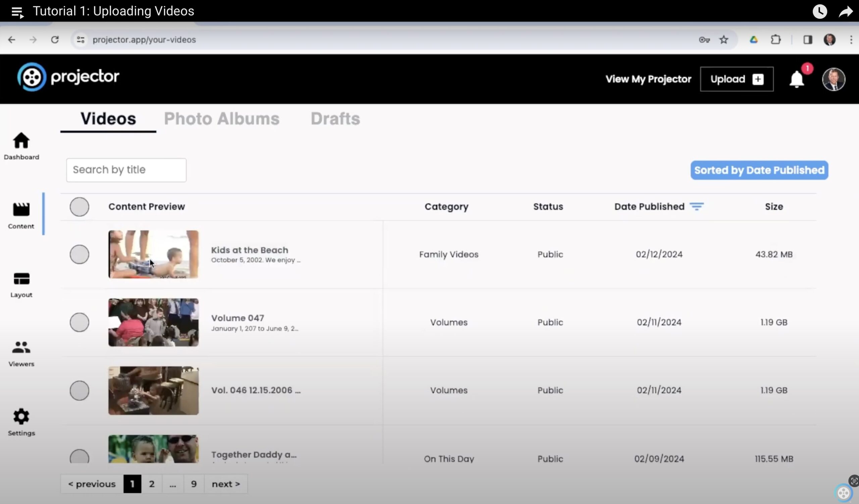Click page 1 in pagination
Screen dimensions: 859x504
click(x=132, y=484)
